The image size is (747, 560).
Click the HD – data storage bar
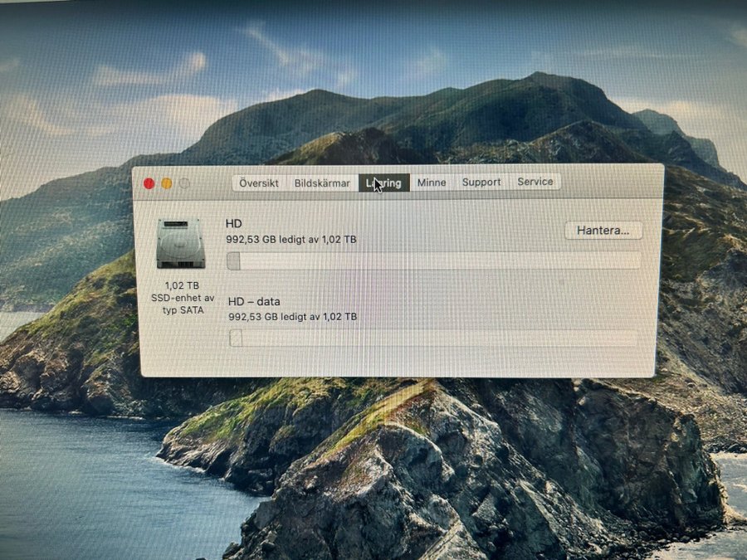433,338
